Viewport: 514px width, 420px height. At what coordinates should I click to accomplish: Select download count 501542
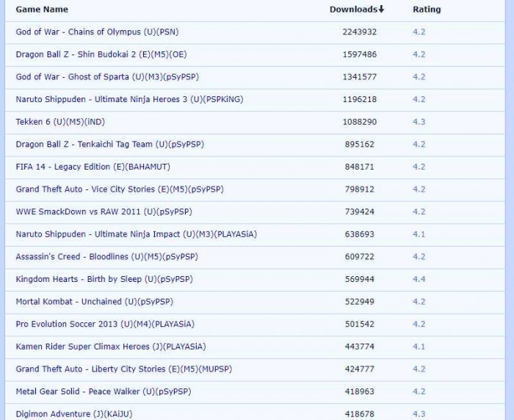[x=360, y=324]
